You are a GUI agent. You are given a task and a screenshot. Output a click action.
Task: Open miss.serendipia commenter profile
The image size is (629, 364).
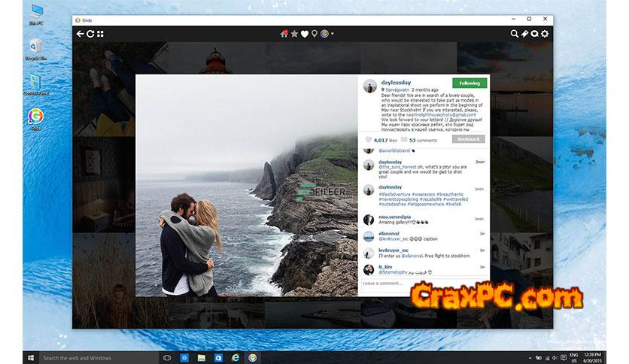395,217
